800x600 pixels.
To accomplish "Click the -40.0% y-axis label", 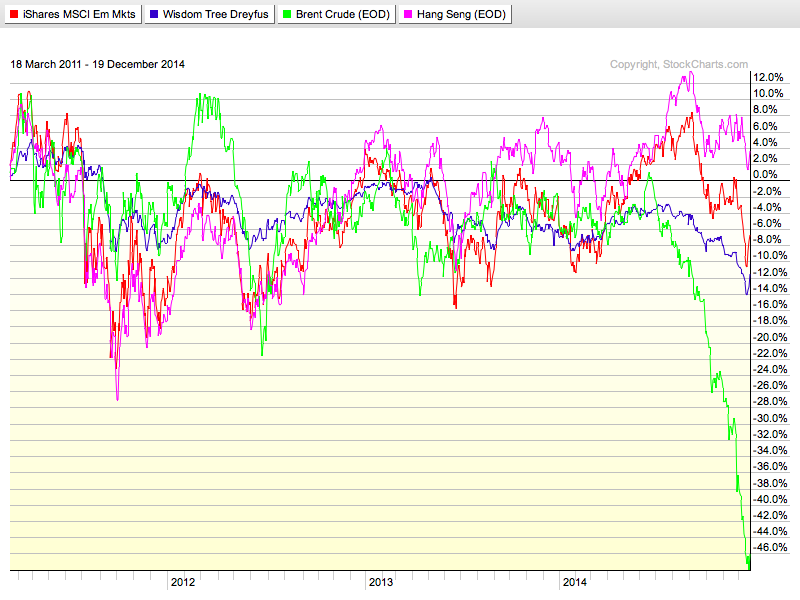I will point(770,499).
